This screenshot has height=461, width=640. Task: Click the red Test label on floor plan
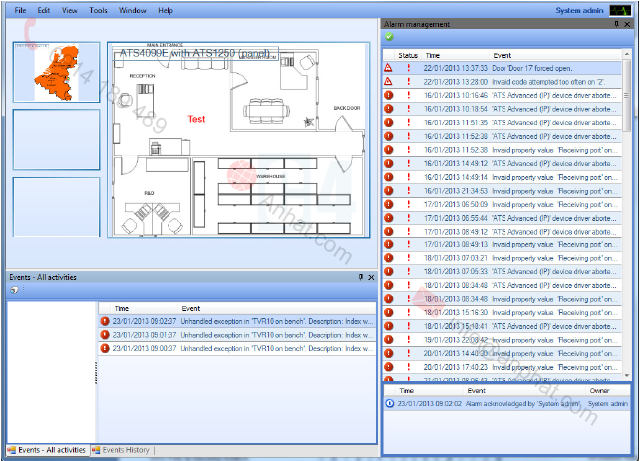(196, 119)
